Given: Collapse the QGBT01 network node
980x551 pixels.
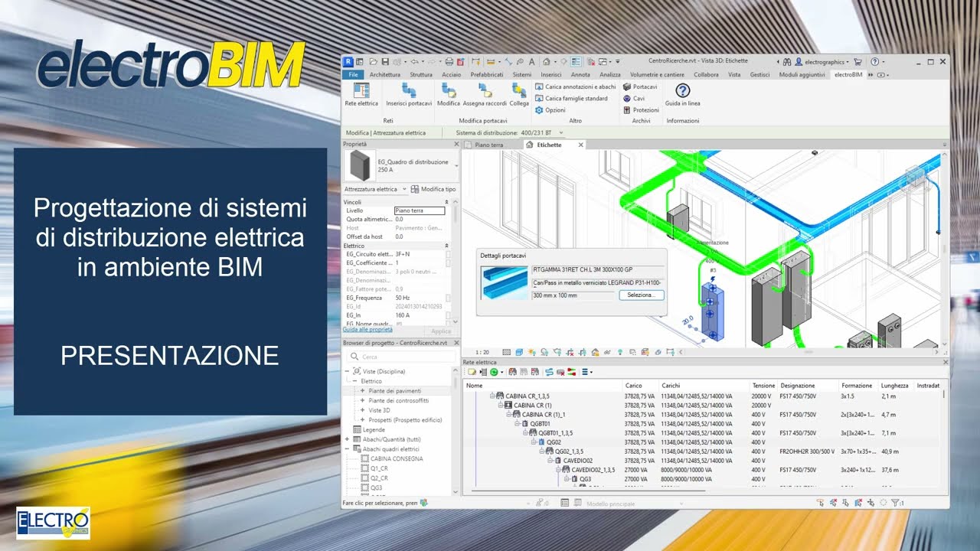Looking at the screenshot, I should click(517, 423).
